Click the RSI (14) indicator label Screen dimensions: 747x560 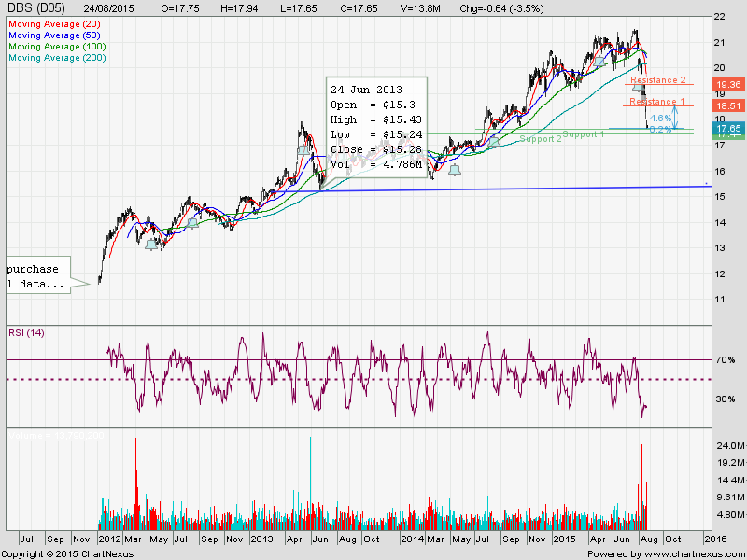click(x=26, y=333)
